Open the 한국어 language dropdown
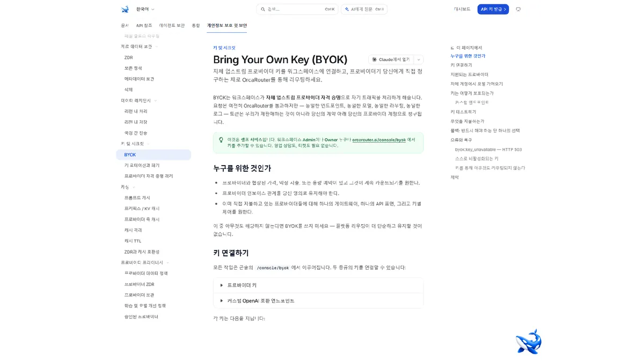The height and width of the screenshot is (362, 644). pyautogui.click(x=145, y=9)
